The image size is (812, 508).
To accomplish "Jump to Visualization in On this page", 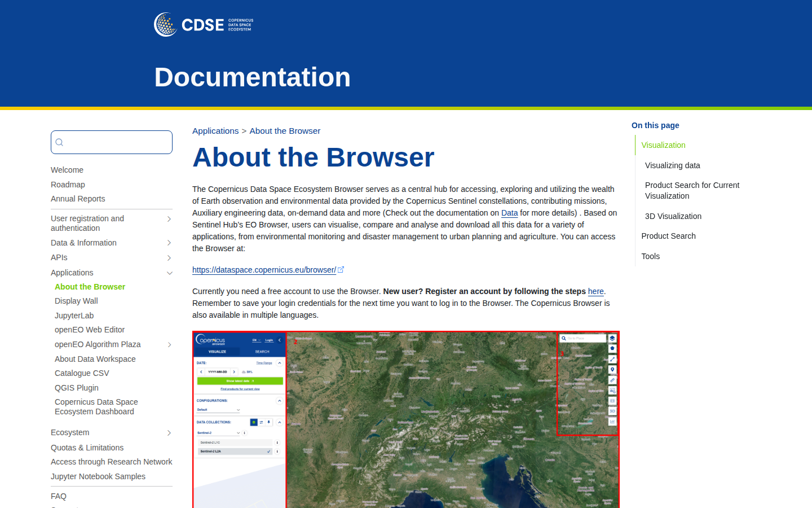I will coord(663,145).
